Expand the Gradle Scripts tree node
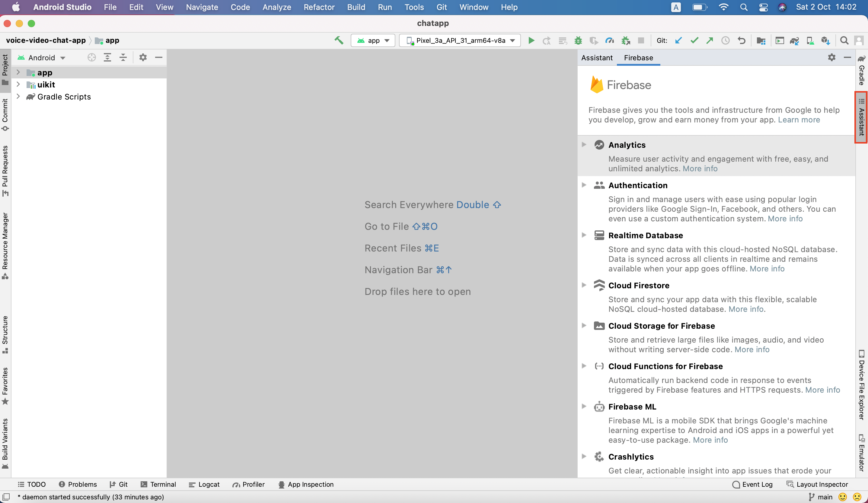This screenshot has height=503, width=868. pyautogui.click(x=18, y=96)
